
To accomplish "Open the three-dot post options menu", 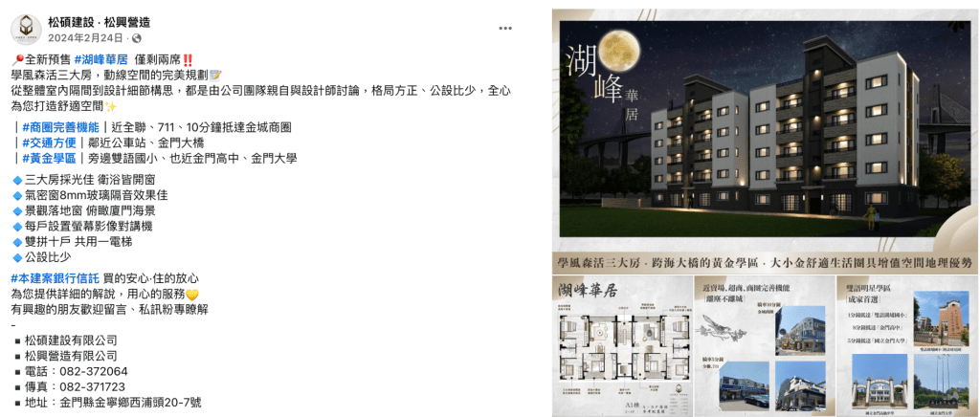I will coord(505,29).
